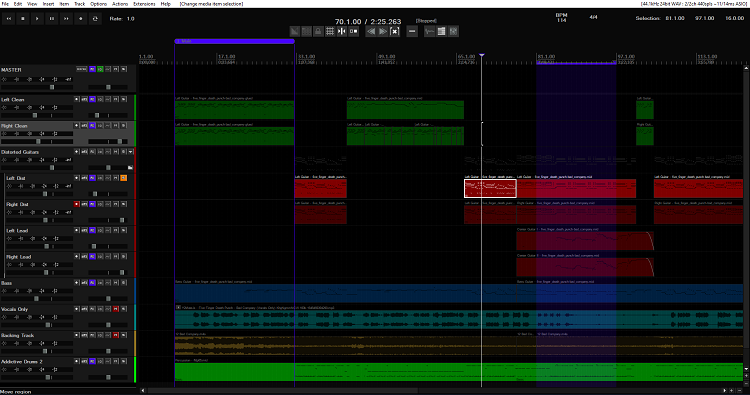750x395 pixels.
Task: Click the MASTER track volume fader
Action: [52, 87]
